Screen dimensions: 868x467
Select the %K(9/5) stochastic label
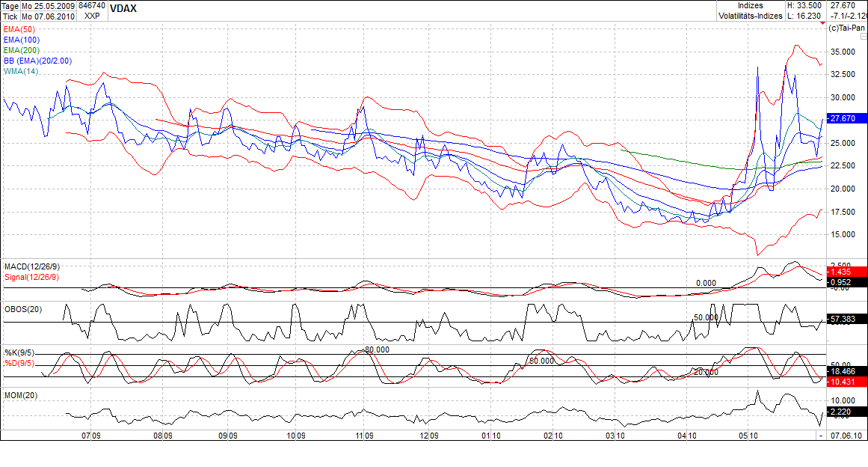point(19,353)
